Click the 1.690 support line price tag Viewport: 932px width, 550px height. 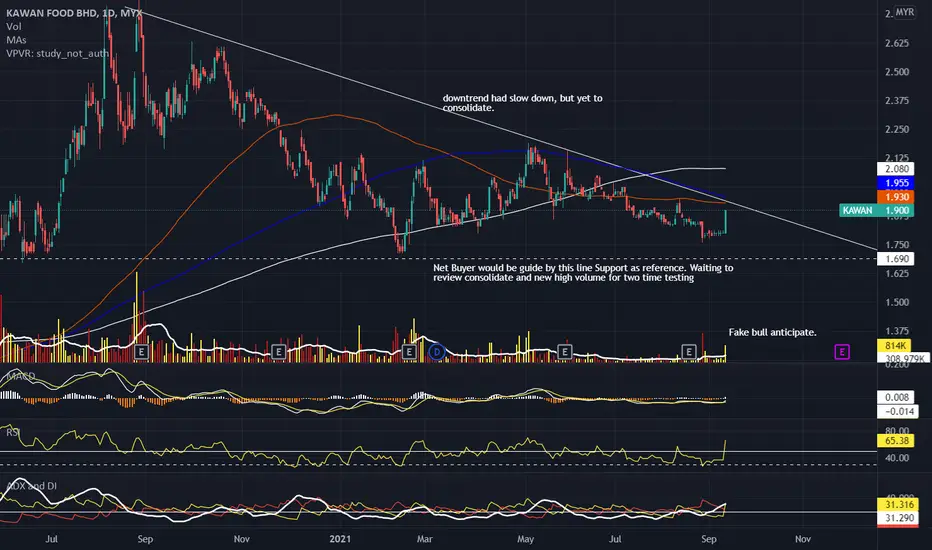(896, 259)
